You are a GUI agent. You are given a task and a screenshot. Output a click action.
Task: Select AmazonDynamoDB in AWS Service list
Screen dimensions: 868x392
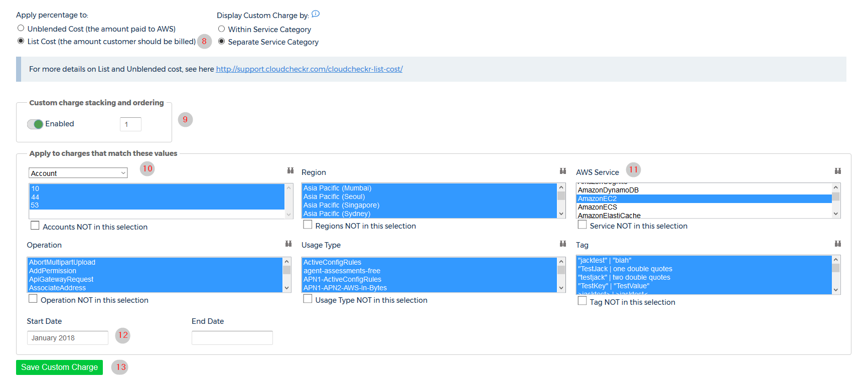pos(704,190)
